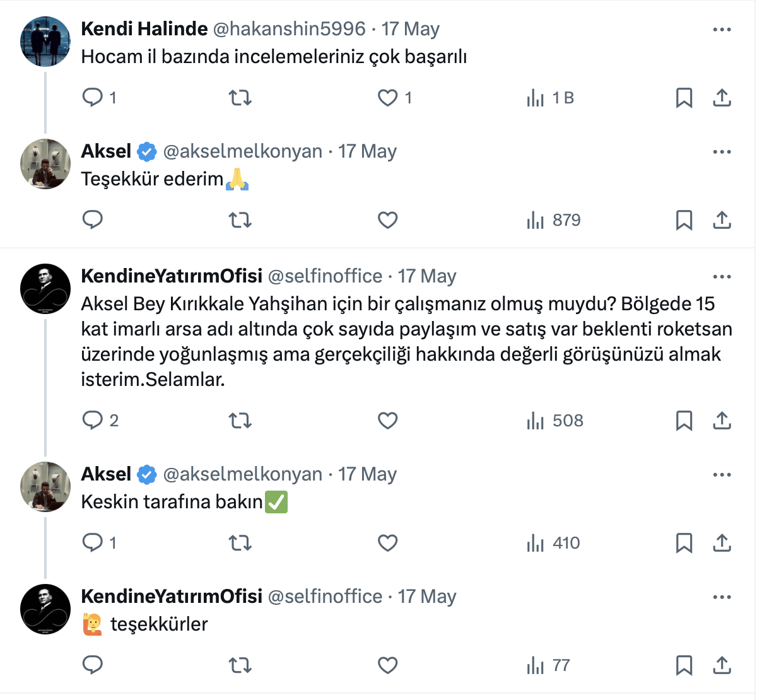Share Aksel's 'Teşekkür ederim' tweet
Screen dimensions: 762x700
[x=722, y=220]
